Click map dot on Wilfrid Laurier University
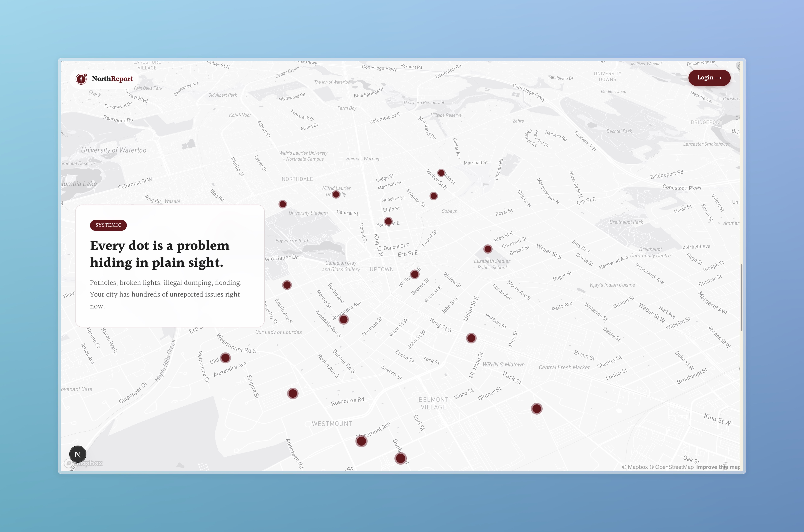This screenshot has width=804, height=532. click(336, 194)
